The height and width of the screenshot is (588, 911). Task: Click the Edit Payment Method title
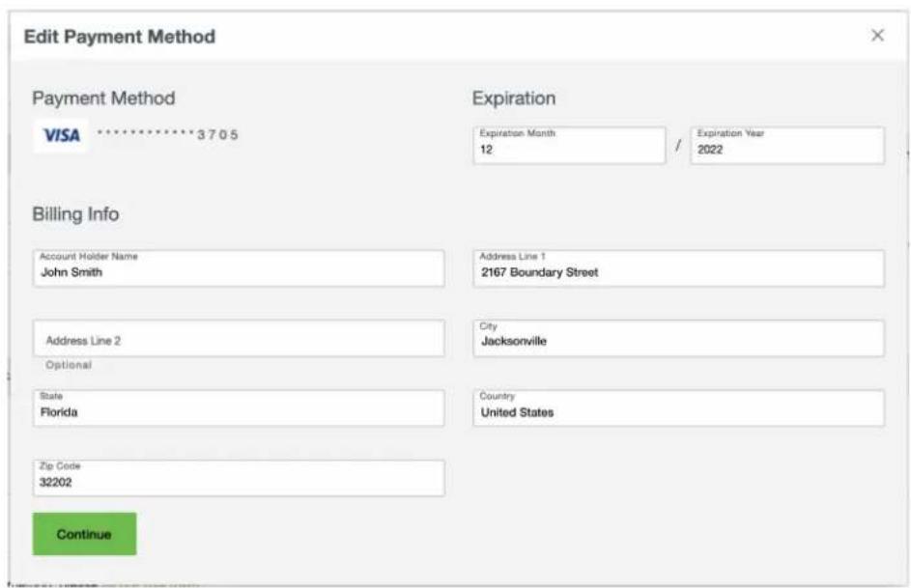coord(120,37)
